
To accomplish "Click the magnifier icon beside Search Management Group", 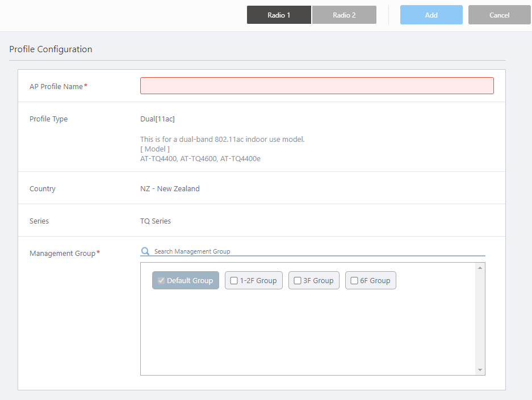I will [x=145, y=251].
